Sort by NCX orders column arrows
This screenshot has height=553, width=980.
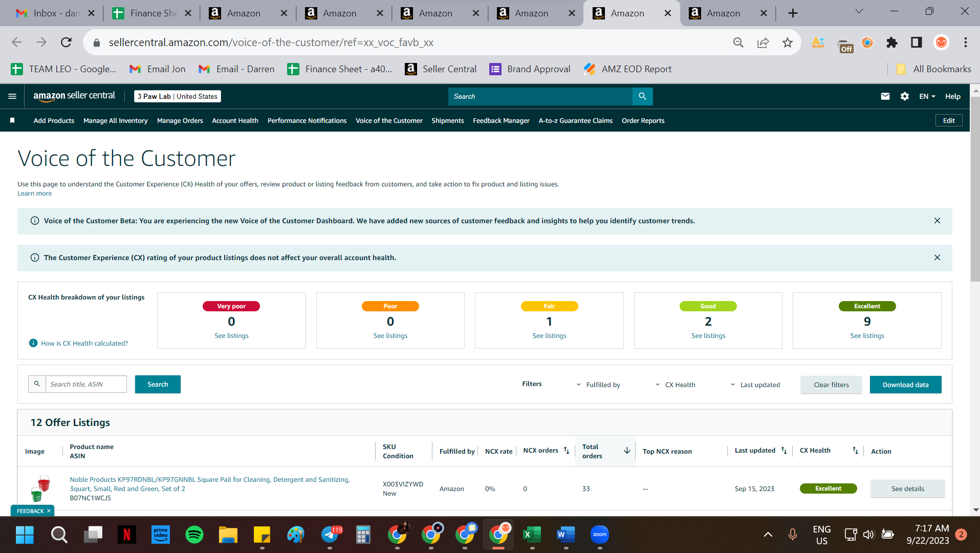click(567, 451)
